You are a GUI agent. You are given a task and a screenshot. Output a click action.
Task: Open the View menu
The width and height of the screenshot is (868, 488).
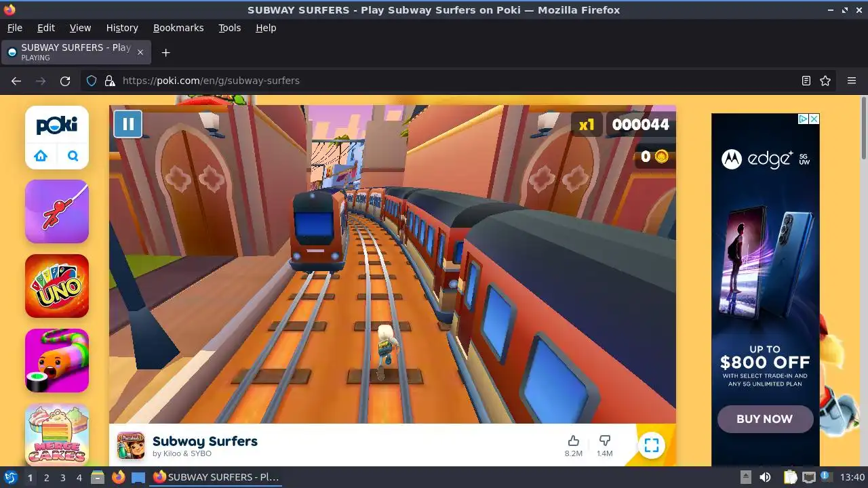[x=80, y=28]
